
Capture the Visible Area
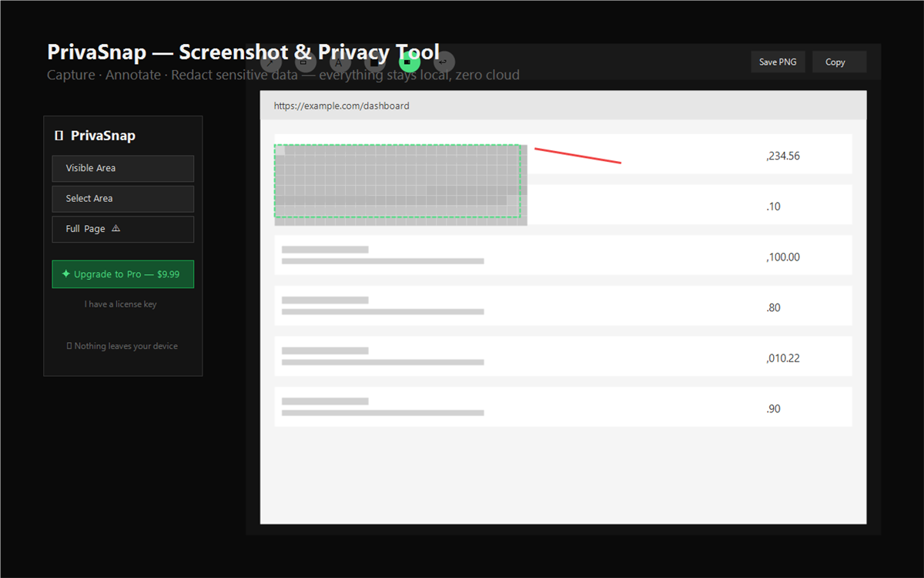[x=123, y=168]
